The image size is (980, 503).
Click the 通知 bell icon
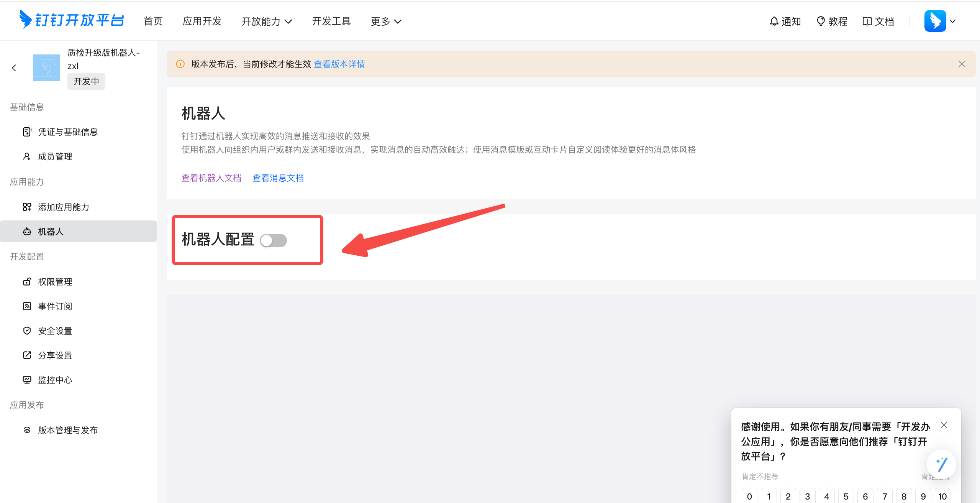click(774, 21)
